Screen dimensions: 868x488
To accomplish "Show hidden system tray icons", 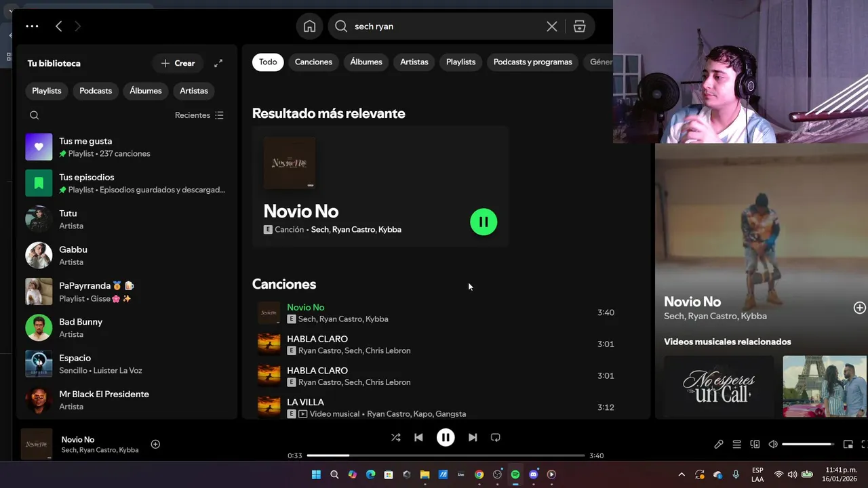I will [x=682, y=474].
